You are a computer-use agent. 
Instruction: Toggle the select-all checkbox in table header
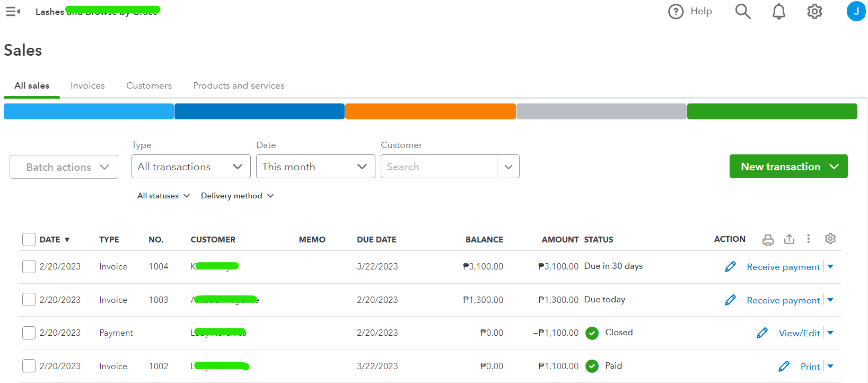coord(29,240)
